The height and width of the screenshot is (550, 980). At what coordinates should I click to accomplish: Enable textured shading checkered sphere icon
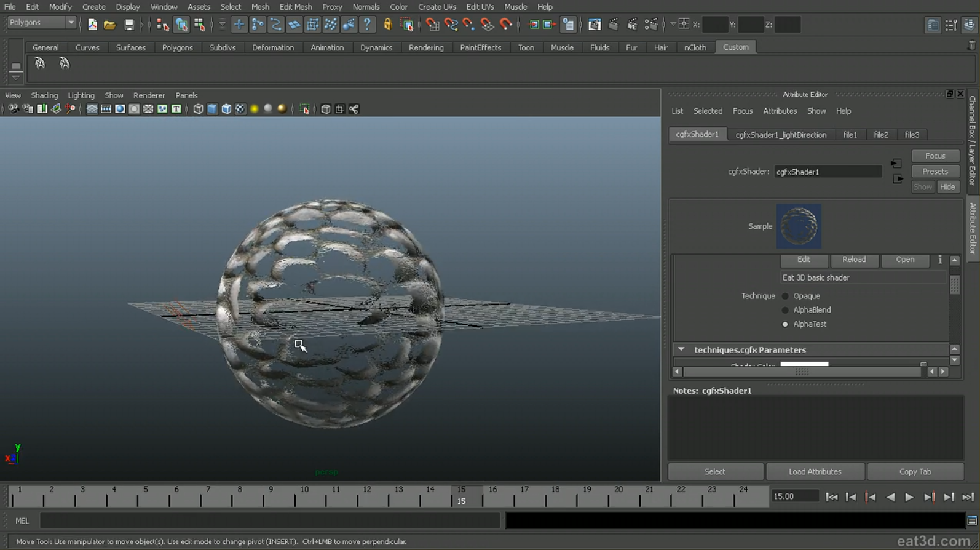click(240, 109)
